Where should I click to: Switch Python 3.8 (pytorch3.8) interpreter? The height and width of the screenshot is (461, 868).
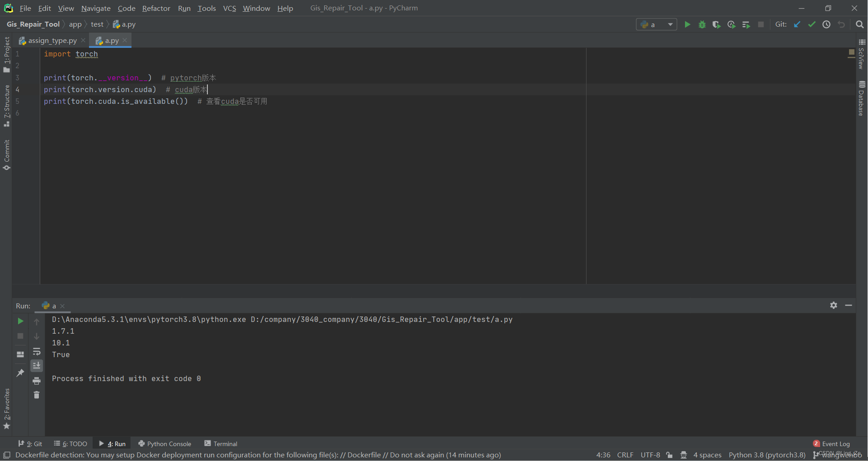coord(767,455)
